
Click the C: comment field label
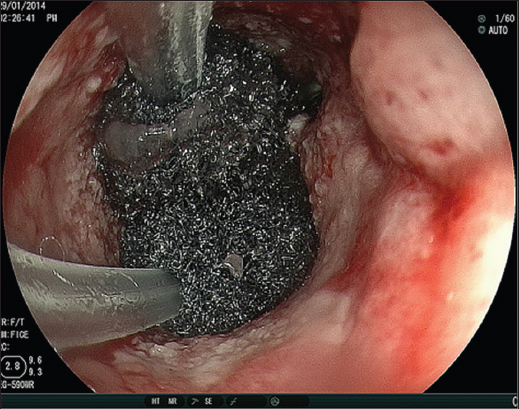pyautogui.click(x=5, y=347)
